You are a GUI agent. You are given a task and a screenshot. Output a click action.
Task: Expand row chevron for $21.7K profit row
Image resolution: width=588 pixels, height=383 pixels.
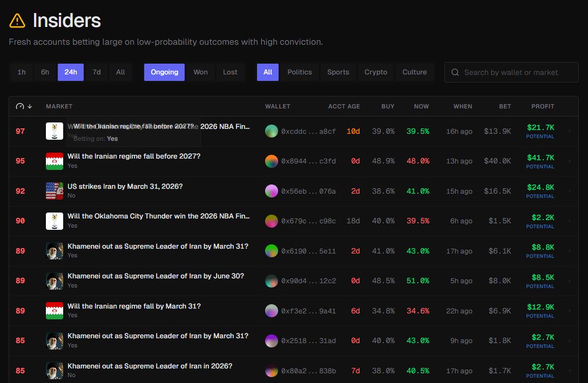[x=570, y=131]
